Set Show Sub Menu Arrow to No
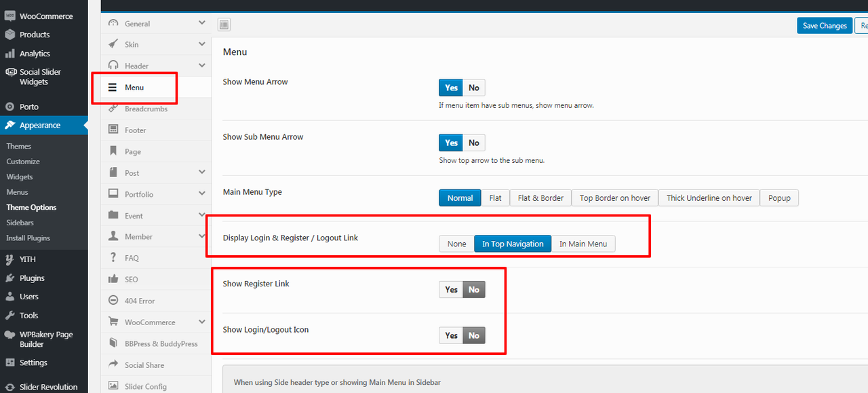 click(x=474, y=143)
